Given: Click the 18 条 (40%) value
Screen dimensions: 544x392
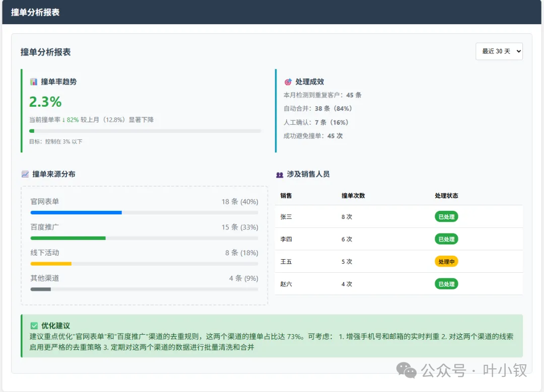Looking at the screenshot, I should click(240, 202).
